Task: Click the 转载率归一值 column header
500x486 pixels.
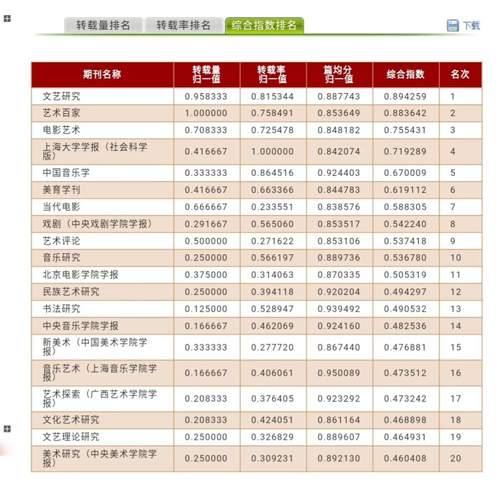Action: [273, 74]
